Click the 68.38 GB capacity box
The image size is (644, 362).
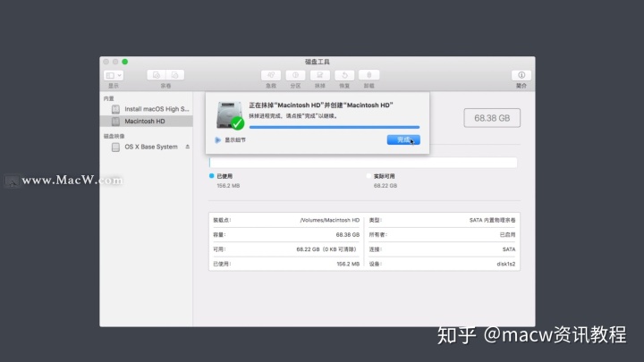pos(492,118)
